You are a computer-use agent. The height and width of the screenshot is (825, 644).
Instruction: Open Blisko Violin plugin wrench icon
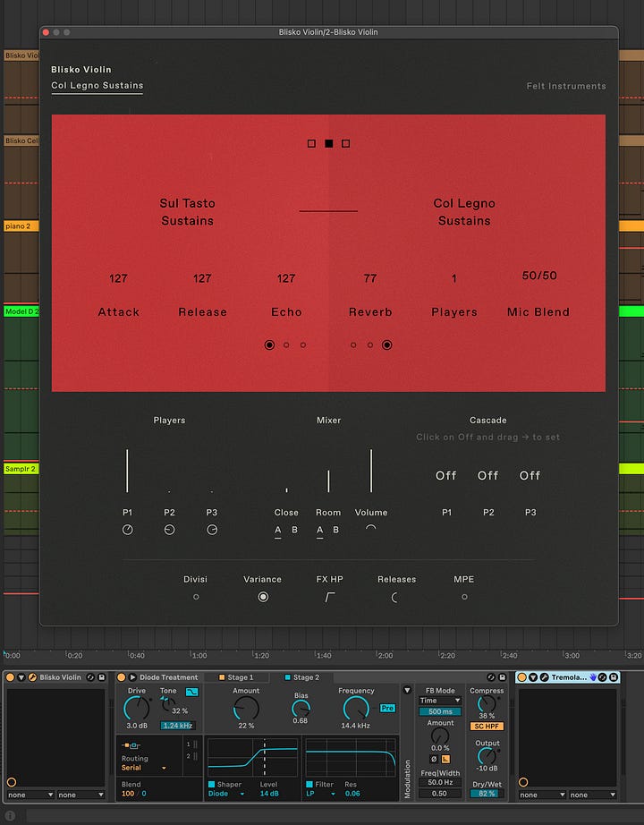pyautogui.click(x=32, y=677)
